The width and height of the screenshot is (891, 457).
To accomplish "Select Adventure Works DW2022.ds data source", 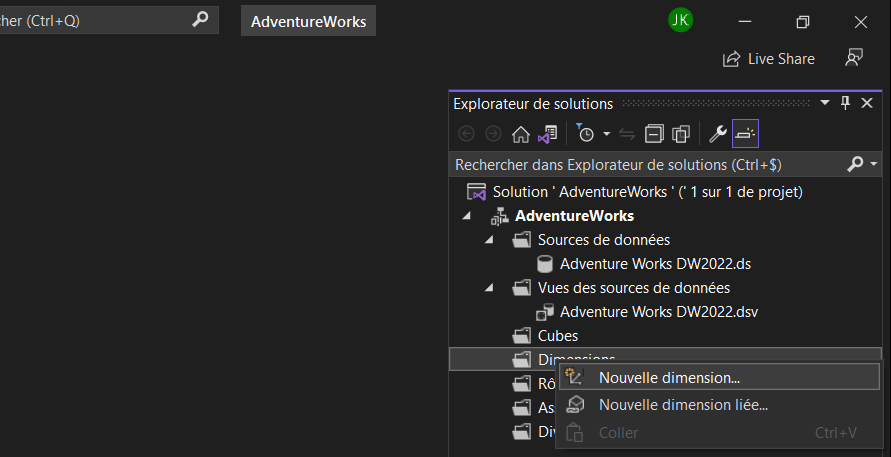I will pos(655,264).
